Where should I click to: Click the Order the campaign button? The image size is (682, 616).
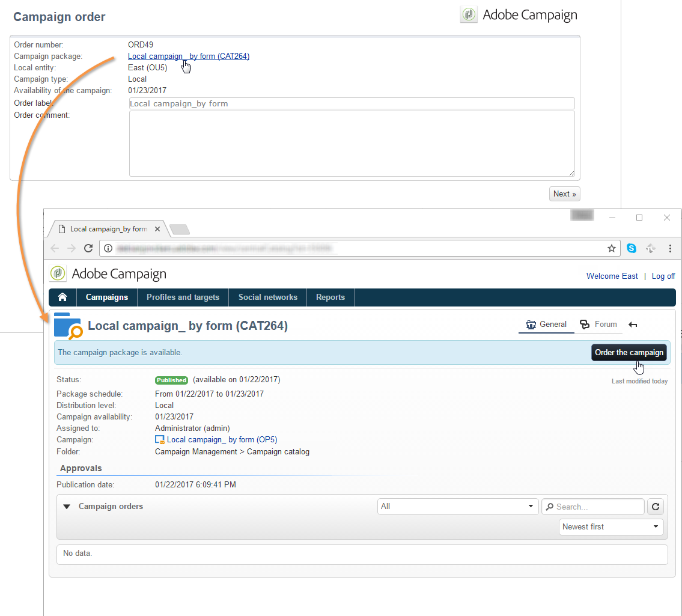click(x=629, y=352)
